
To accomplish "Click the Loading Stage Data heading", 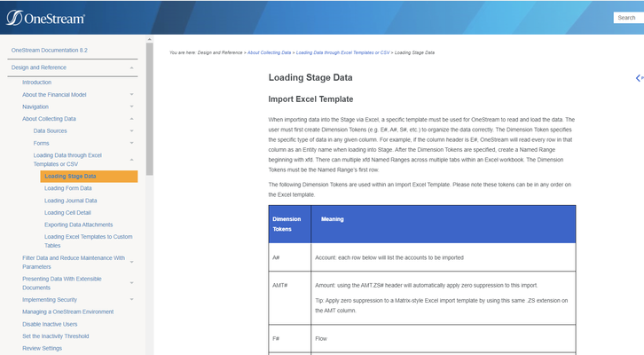I will 310,78.
